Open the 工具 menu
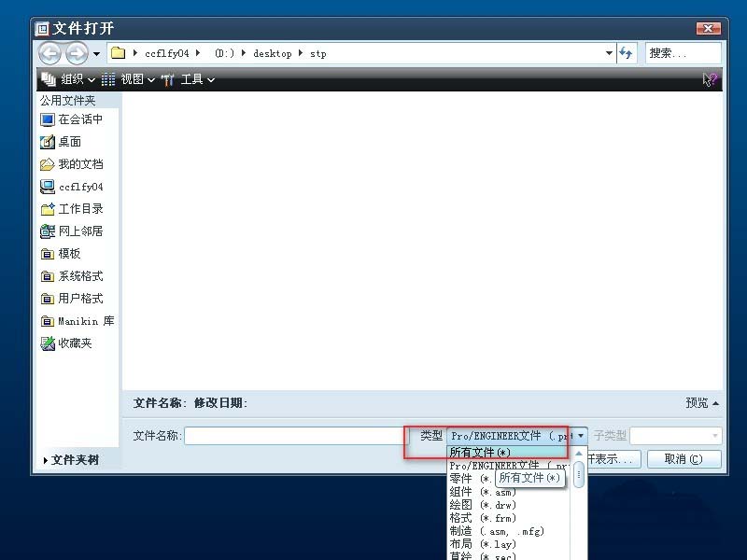 [x=191, y=79]
